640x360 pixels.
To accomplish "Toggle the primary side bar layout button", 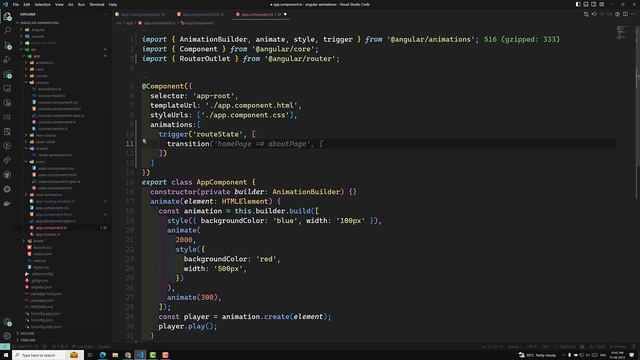I will tap(578, 4).
